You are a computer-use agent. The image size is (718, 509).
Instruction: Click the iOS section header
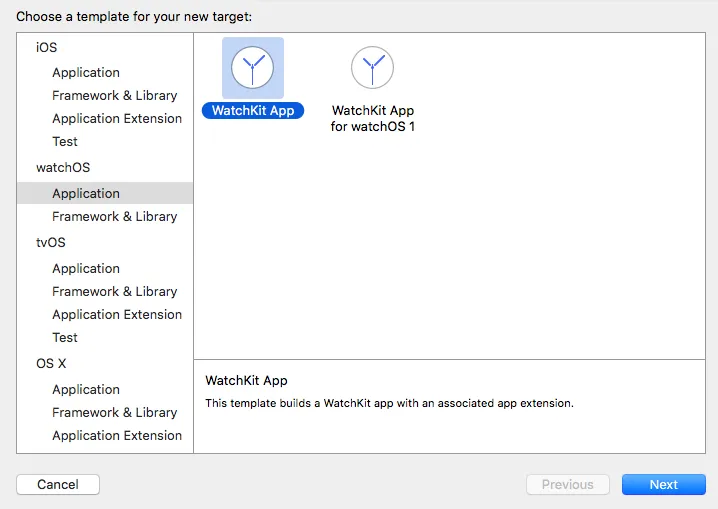[46, 47]
